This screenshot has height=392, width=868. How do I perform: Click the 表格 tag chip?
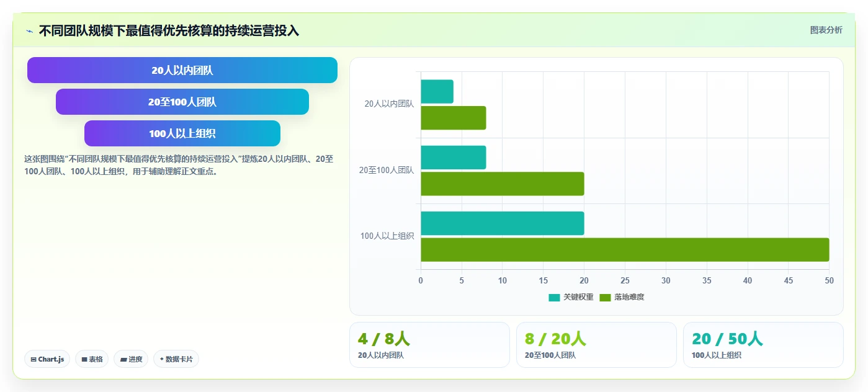click(92, 359)
